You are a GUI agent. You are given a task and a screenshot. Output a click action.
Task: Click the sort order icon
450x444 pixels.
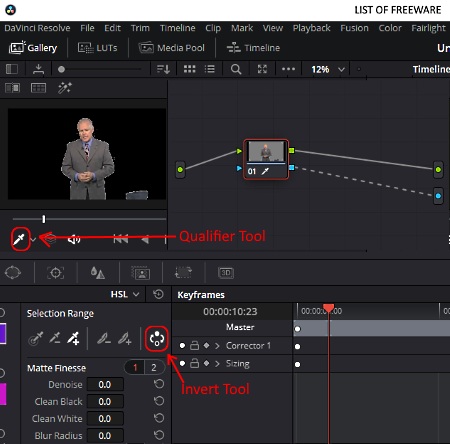click(163, 69)
